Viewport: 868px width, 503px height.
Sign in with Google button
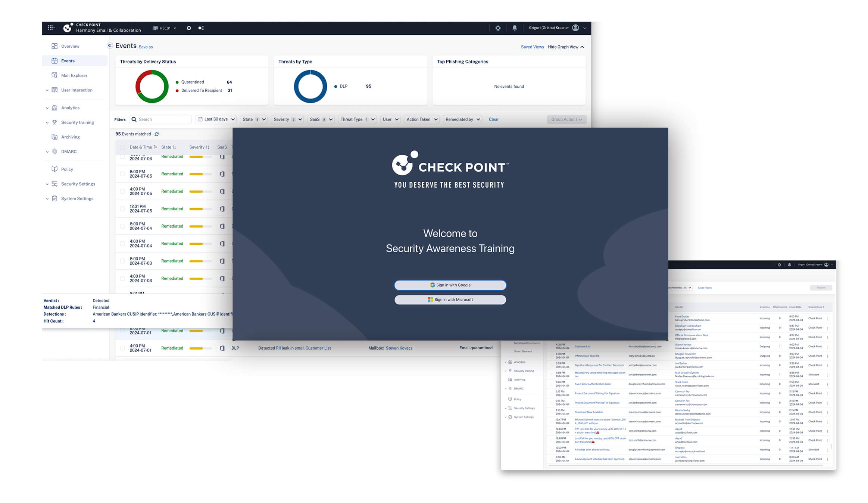coord(450,284)
